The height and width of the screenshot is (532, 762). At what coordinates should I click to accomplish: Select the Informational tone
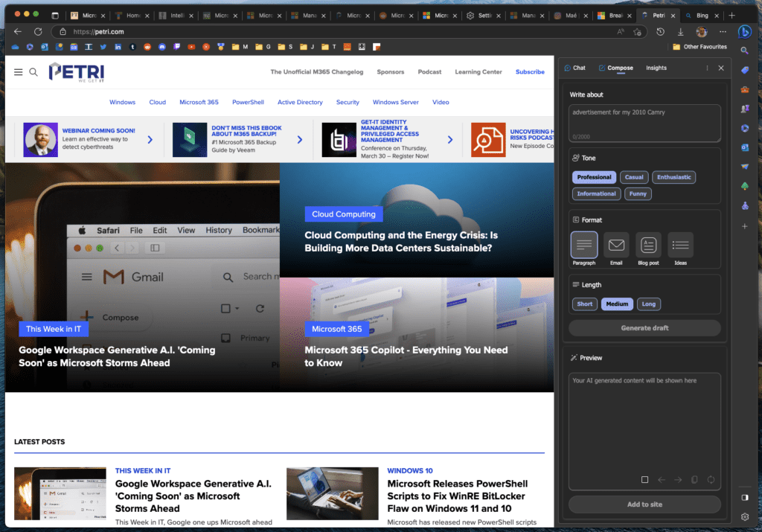596,194
